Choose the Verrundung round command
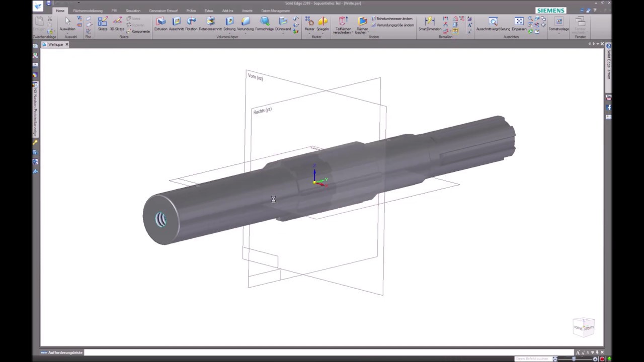The image size is (644, 362). pyautogui.click(x=246, y=24)
